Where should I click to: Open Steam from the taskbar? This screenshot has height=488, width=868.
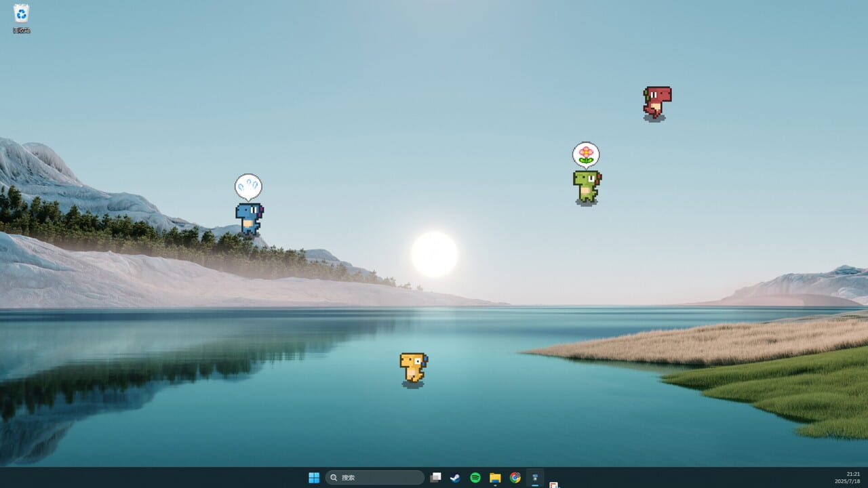[x=455, y=477]
